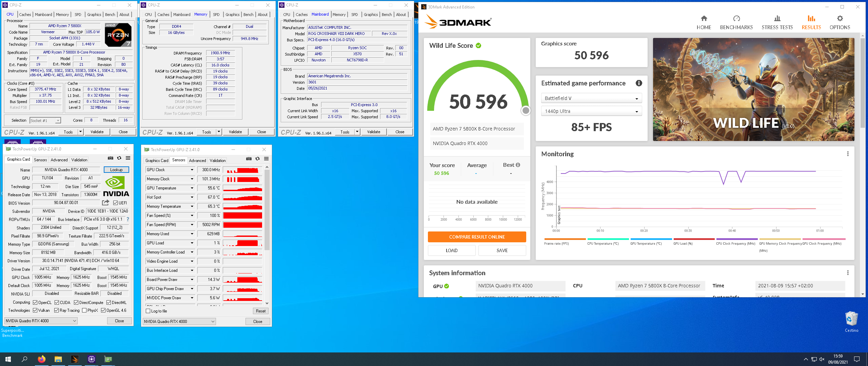This screenshot has height=366, width=868.
Task: Expand GPU Temperature sensor dropdown
Action: [x=192, y=188]
